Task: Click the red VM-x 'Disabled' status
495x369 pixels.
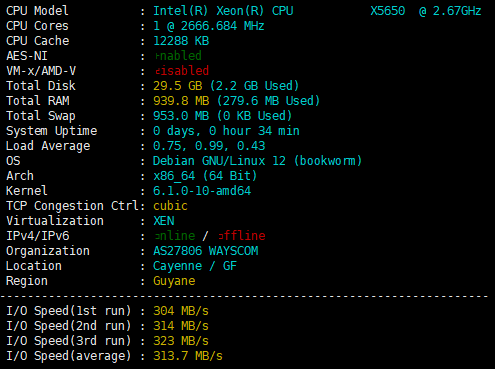Action: pyautogui.click(x=182, y=71)
